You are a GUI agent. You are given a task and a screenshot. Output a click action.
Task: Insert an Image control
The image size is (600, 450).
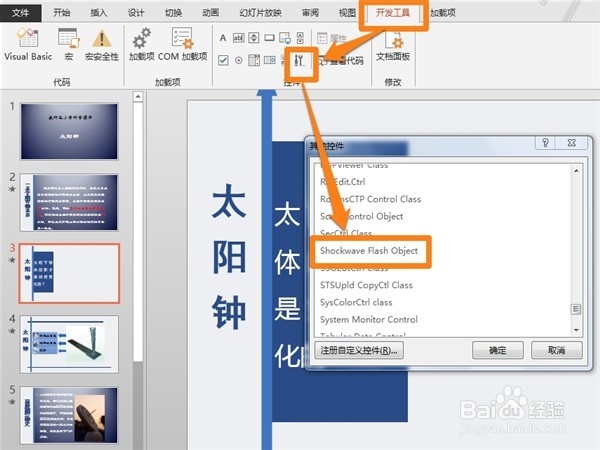(285, 38)
